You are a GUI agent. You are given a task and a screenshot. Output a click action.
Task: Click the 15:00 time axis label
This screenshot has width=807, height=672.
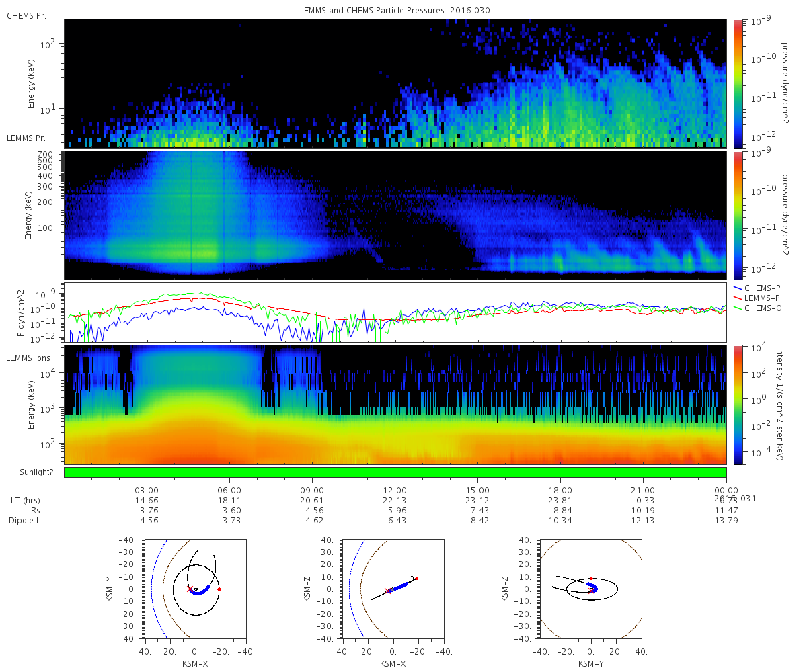click(477, 491)
